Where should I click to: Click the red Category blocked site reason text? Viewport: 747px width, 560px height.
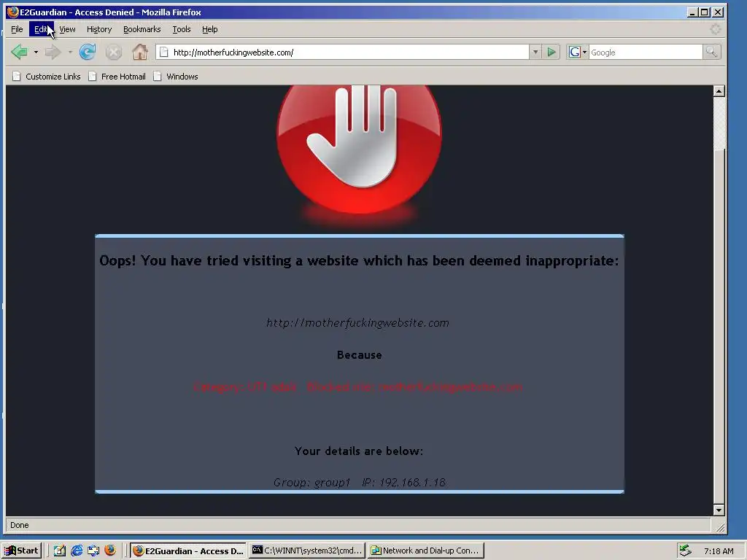click(357, 386)
